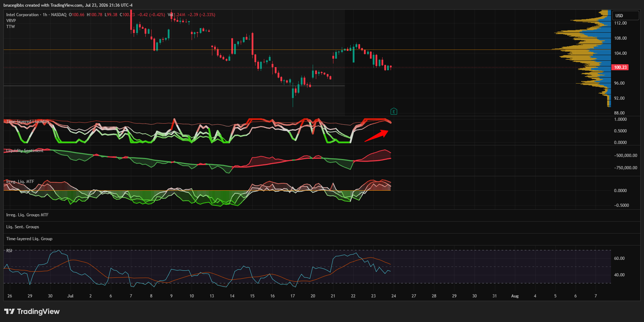Click the change value −0.42 (−0.42%)
Image resolution: width=644 pixels, height=322 pixels.
151,15
